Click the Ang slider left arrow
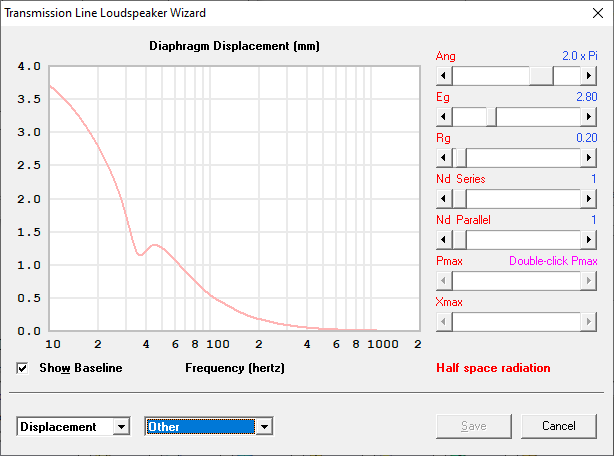The width and height of the screenshot is (614, 456). [444, 76]
